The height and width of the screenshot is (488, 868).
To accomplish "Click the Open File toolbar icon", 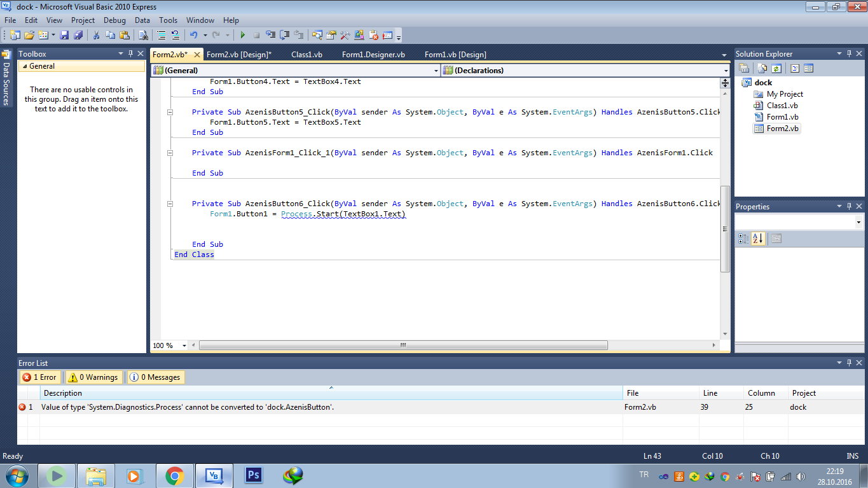I will pos(29,35).
